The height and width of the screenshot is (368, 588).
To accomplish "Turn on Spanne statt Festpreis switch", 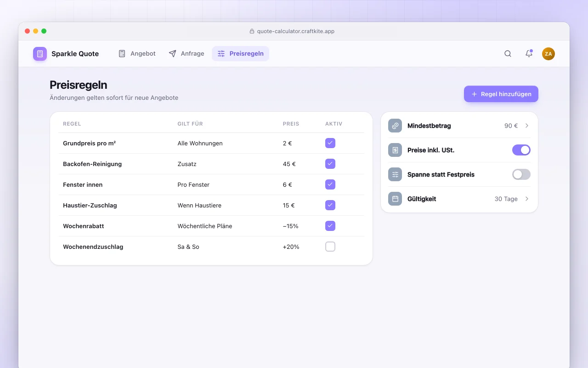I will 521,174.
